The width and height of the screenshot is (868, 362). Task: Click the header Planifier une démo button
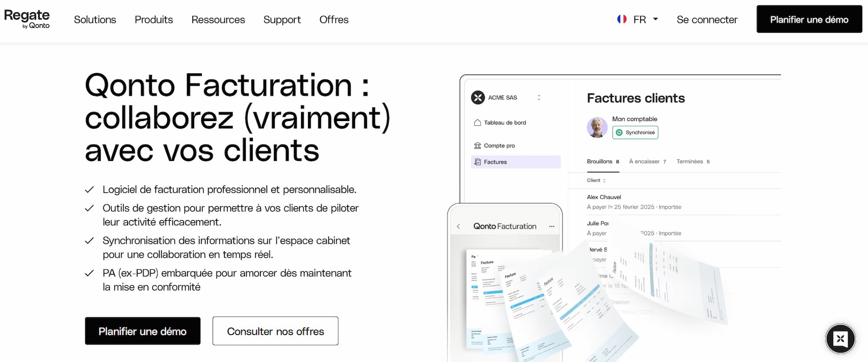tap(809, 20)
